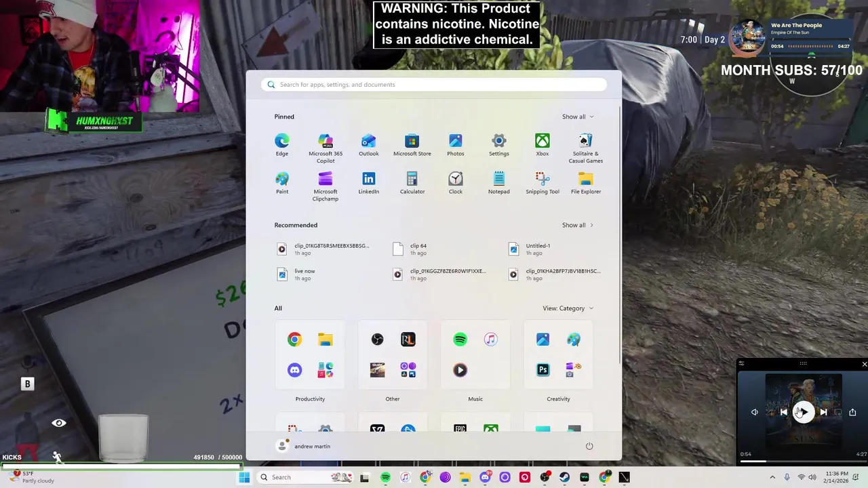Skip to next track in mini player
868x488 pixels.
point(823,412)
